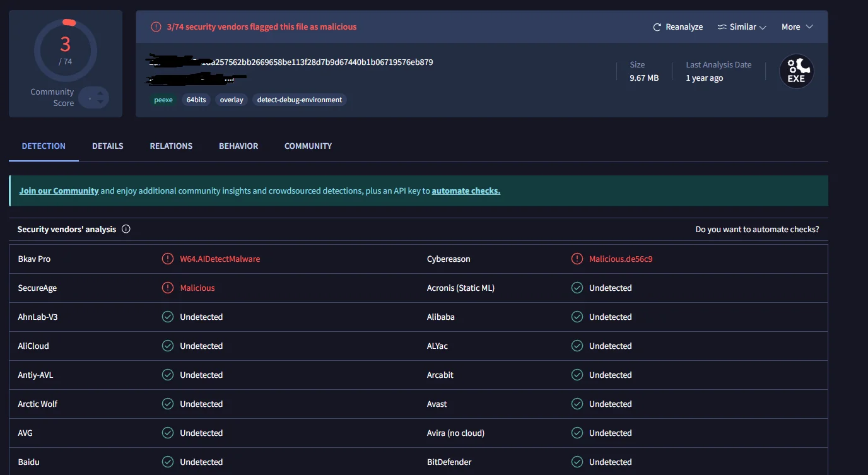This screenshot has height=475, width=868.
Task: Expand the Similar dropdown
Action: tap(742, 27)
